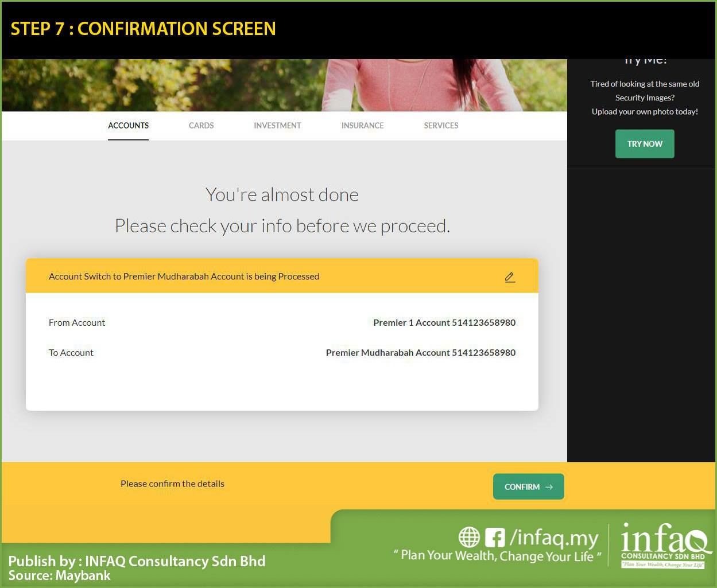
Task: Click the TRY NOW button
Action: pyautogui.click(x=645, y=144)
